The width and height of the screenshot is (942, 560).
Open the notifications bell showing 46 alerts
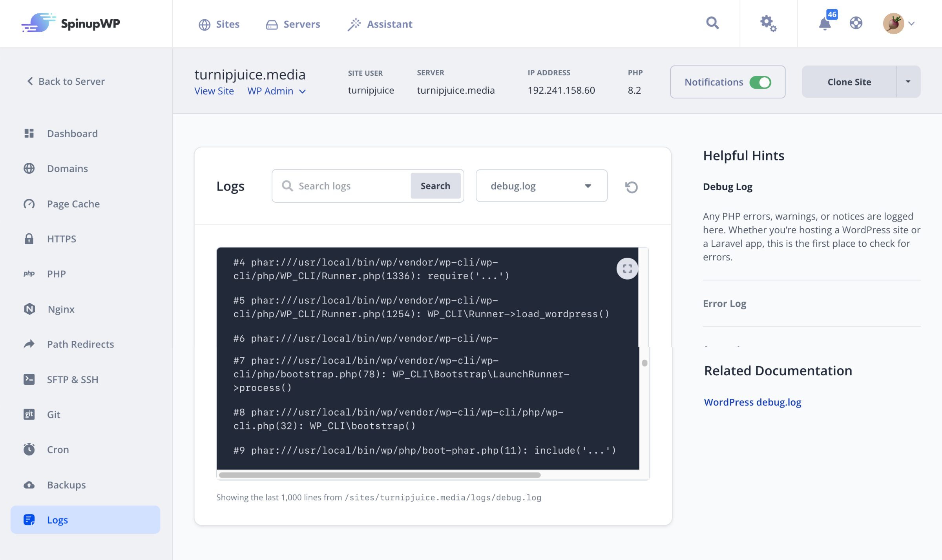[x=825, y=24]
